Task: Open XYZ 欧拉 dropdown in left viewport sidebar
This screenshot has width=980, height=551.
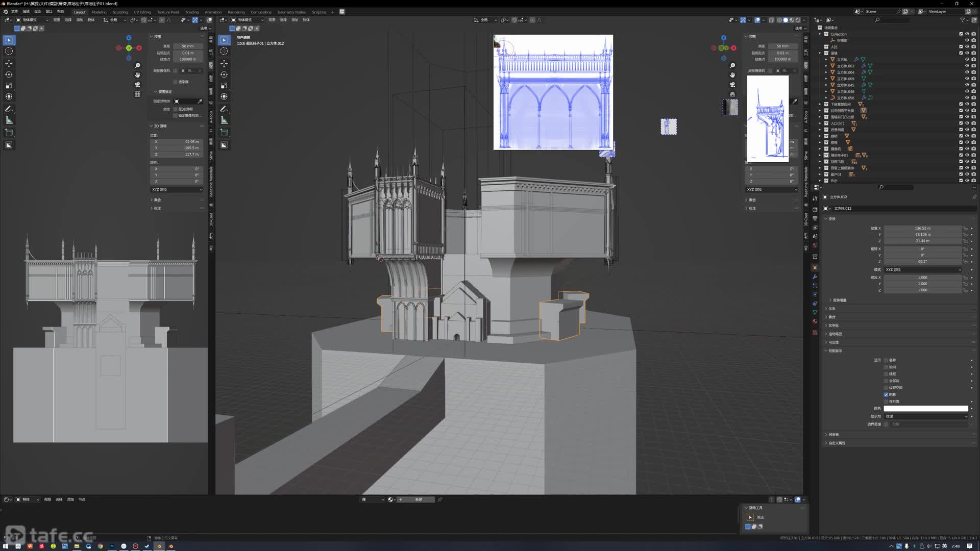Action: [x=177, y=189]
